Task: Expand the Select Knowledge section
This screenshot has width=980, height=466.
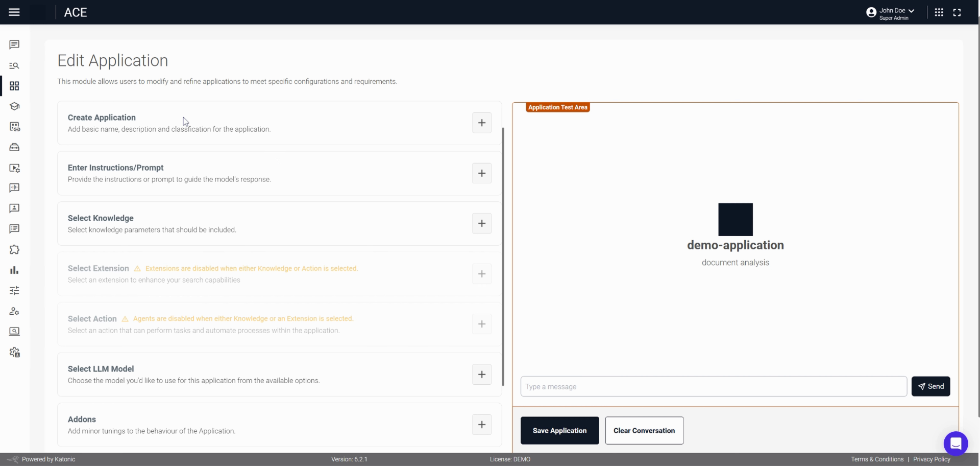Action: [481, 223]
